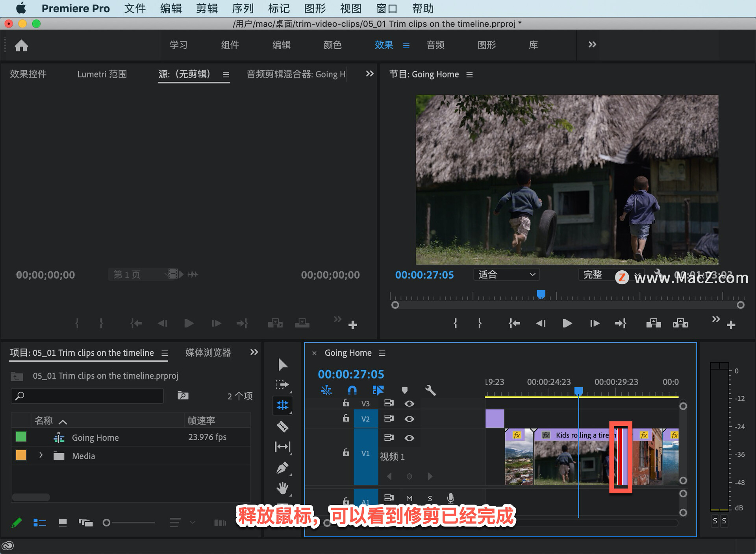
Task: Toggle timeline Snap magnet
Action: click(x=352, y=390)
